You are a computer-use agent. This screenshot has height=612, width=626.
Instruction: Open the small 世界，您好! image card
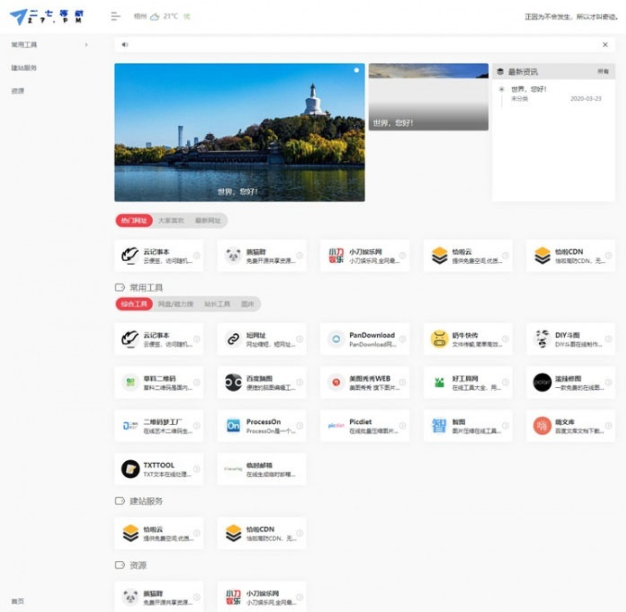[x=428, y=97]
